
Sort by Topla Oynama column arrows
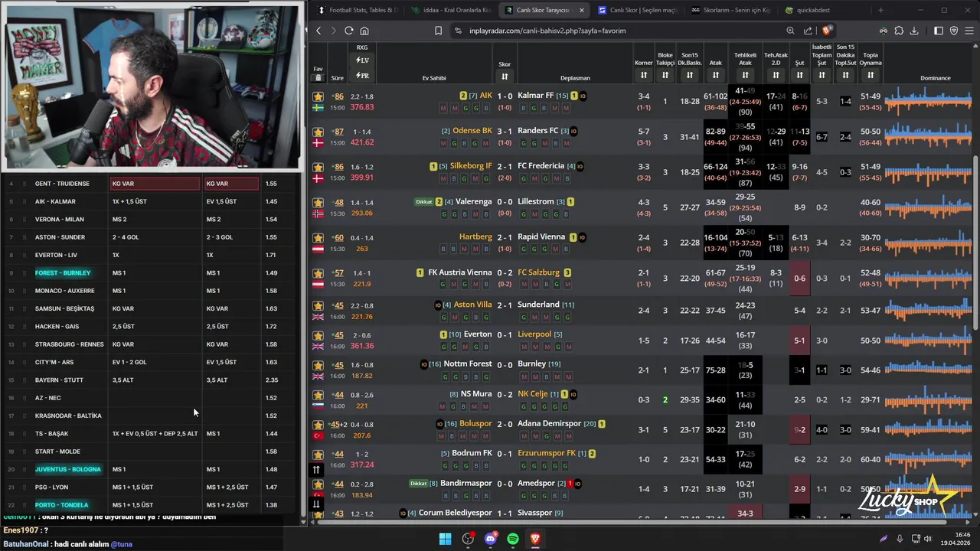point(871,75)
